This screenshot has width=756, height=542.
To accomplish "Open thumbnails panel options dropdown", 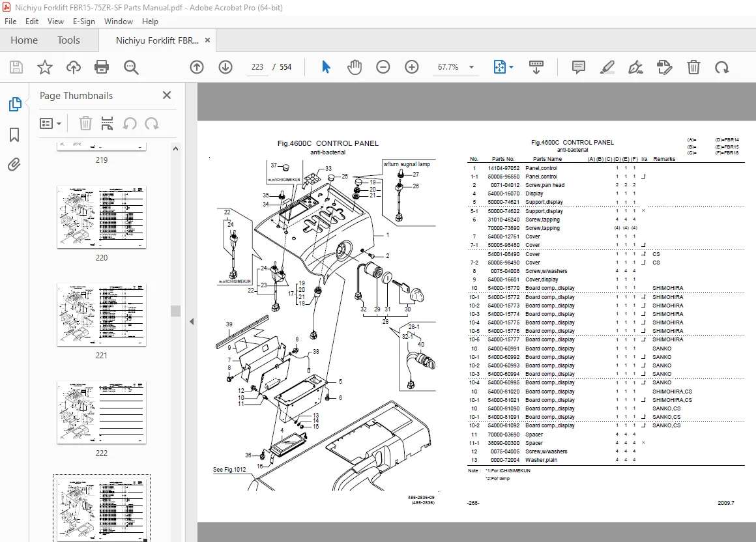I will [50, 124].
